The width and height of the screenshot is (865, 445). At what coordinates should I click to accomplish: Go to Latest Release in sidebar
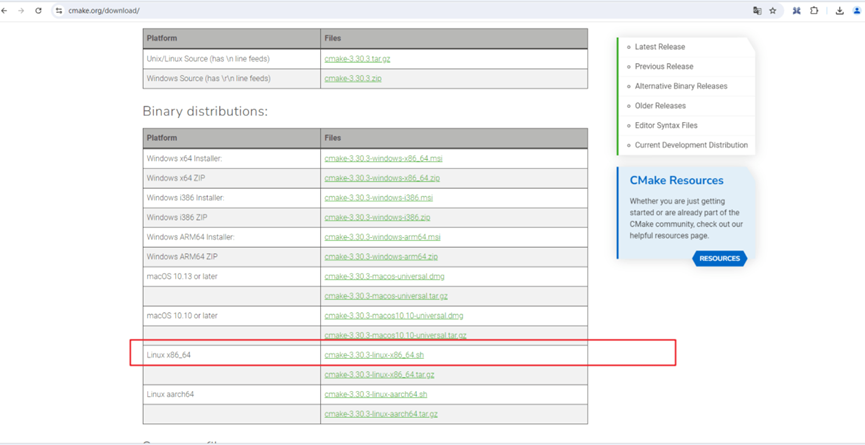pyautogui.click(x=660, y=47)
